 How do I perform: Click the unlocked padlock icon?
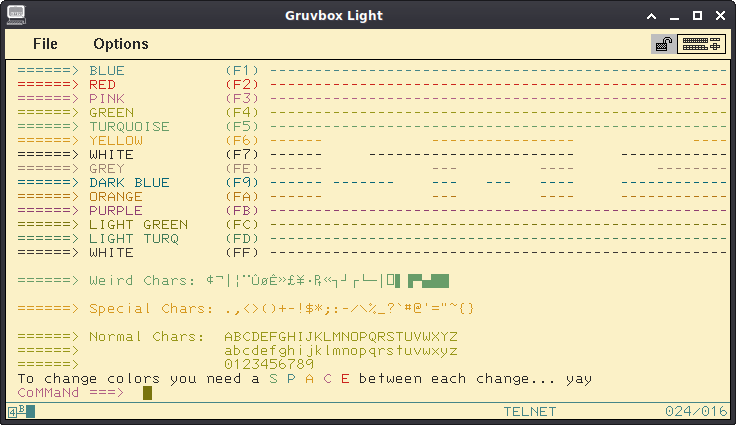point(664,44)
